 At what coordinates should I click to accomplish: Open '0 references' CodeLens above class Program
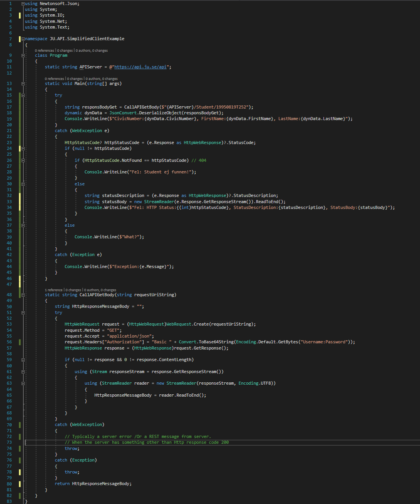pos(44,51)
